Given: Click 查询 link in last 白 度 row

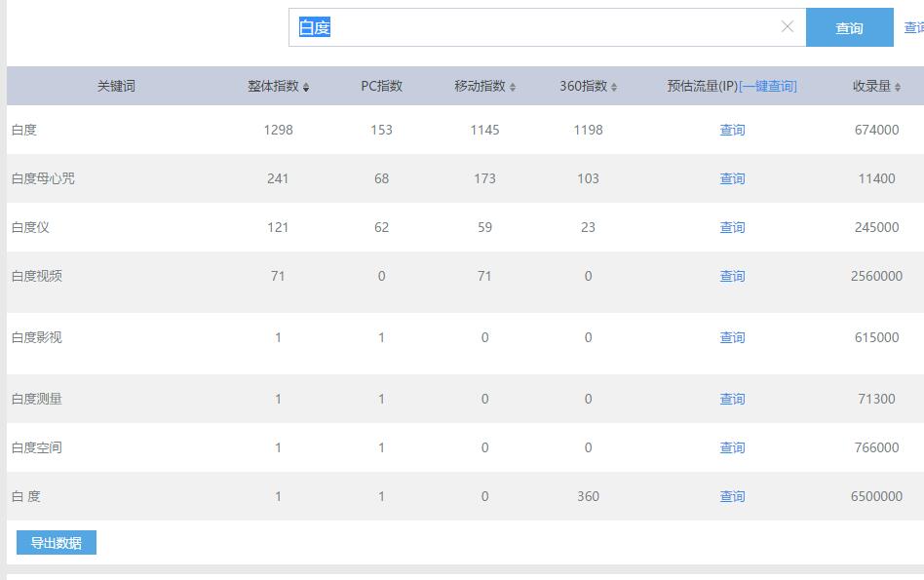Looking at the screenshot, I should [x=732, y=496].
